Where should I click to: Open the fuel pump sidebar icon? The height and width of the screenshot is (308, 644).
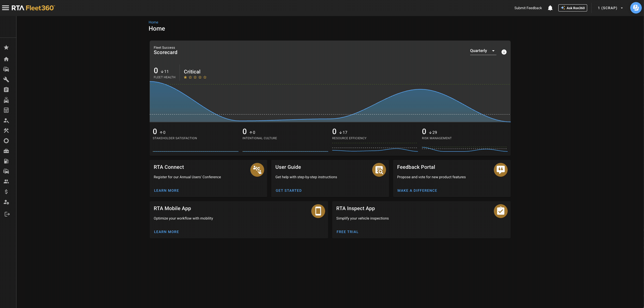pyautogui.click(x=6, y=161)
